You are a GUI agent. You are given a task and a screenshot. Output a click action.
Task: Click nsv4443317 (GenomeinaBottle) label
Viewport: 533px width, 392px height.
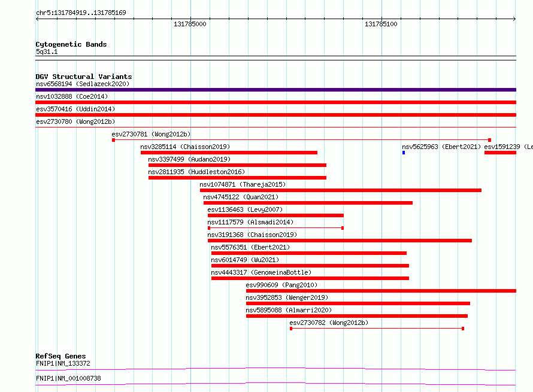click(x=261, y=272)
